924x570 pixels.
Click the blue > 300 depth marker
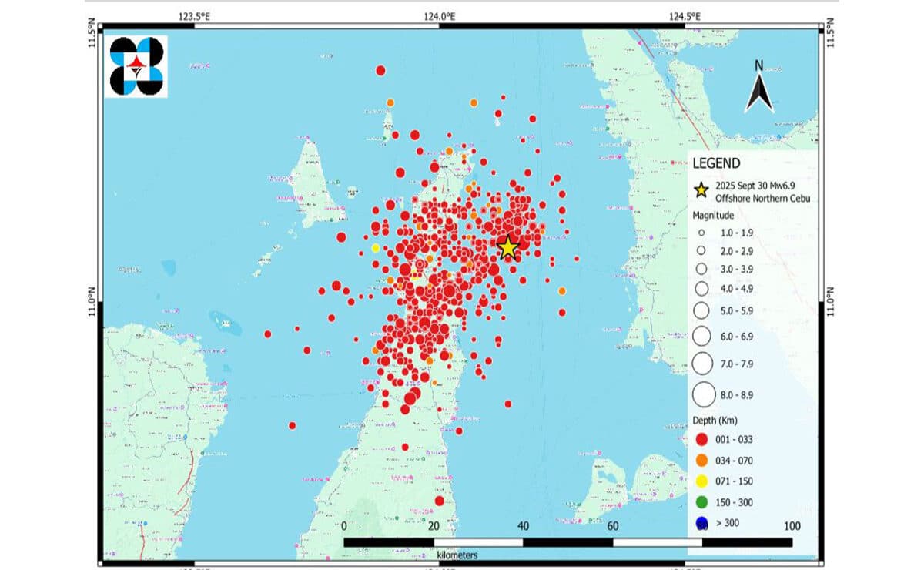pyautogui.click(x=701, y=523)
